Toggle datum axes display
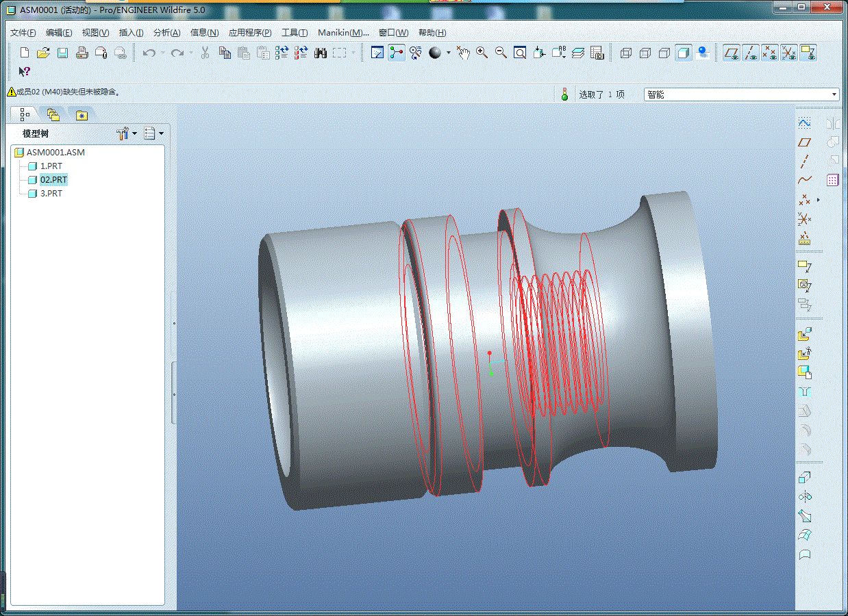The image size is (848, 616). coord(751,53)
